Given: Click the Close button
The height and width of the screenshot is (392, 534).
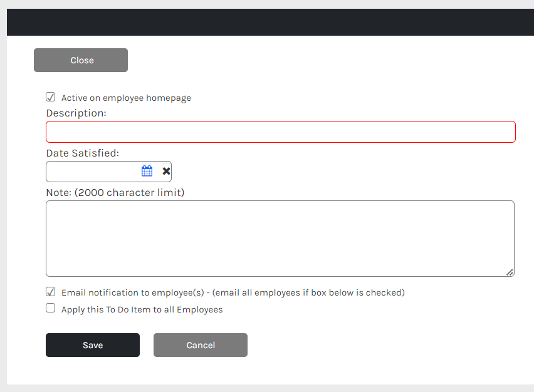Looking at the screenshot, I should click(81, 60).
